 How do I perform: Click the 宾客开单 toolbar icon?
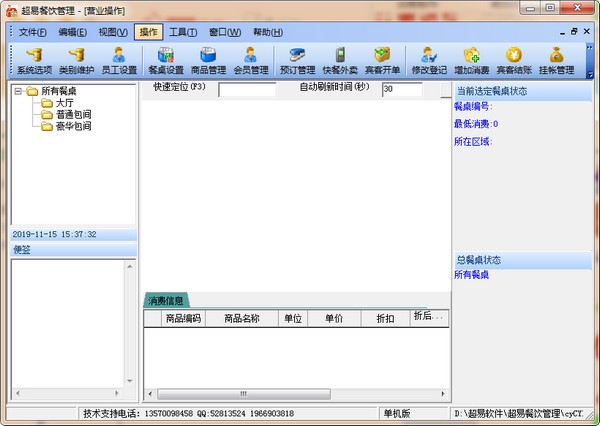coord(381,61)
